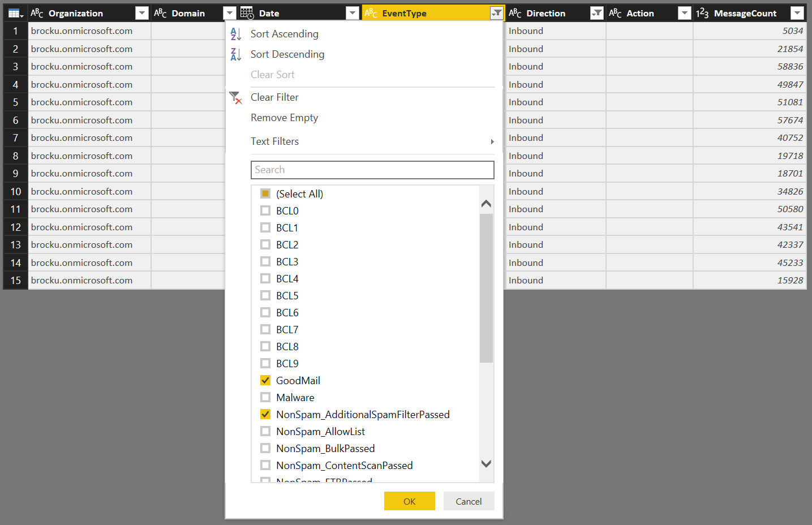The height and width of the screenshot is (525, 812).
Task: Open the Text Filters menu entry
Action: pos(274,141)
